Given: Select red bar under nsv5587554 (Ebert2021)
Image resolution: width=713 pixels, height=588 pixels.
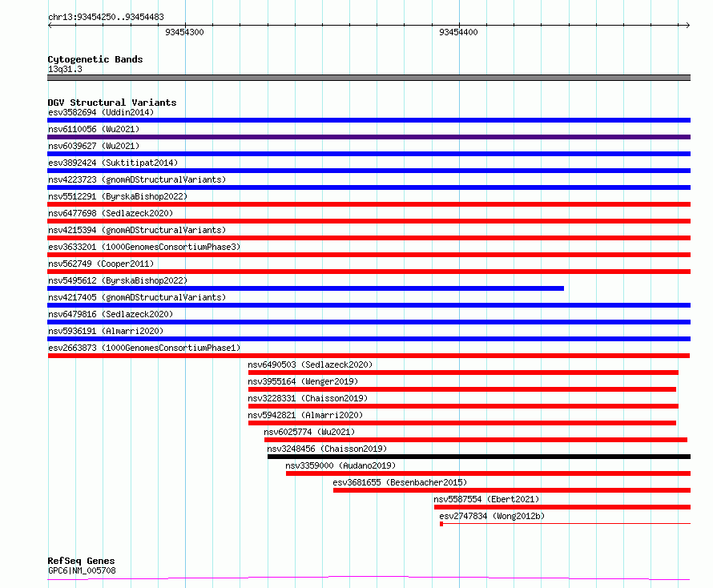Looking at the screenshot, I should point(562,507).
